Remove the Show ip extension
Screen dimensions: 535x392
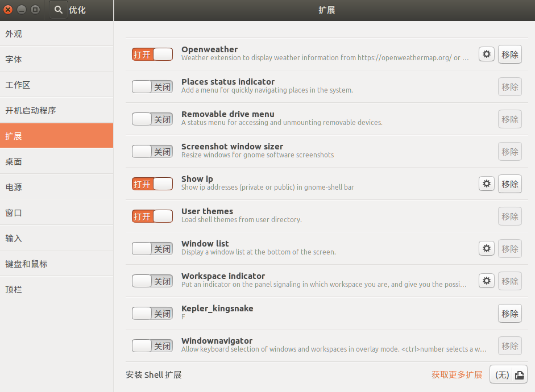click(510, 184)
